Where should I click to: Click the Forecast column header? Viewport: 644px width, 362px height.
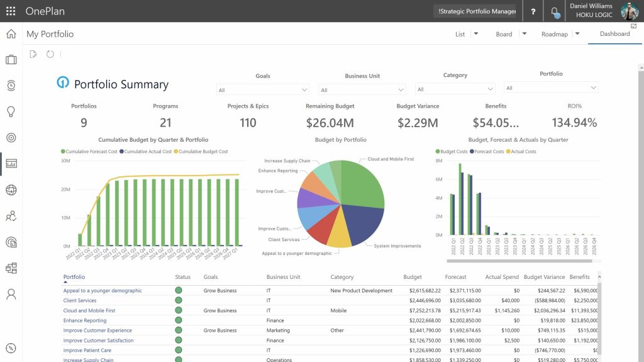point(455,277)
